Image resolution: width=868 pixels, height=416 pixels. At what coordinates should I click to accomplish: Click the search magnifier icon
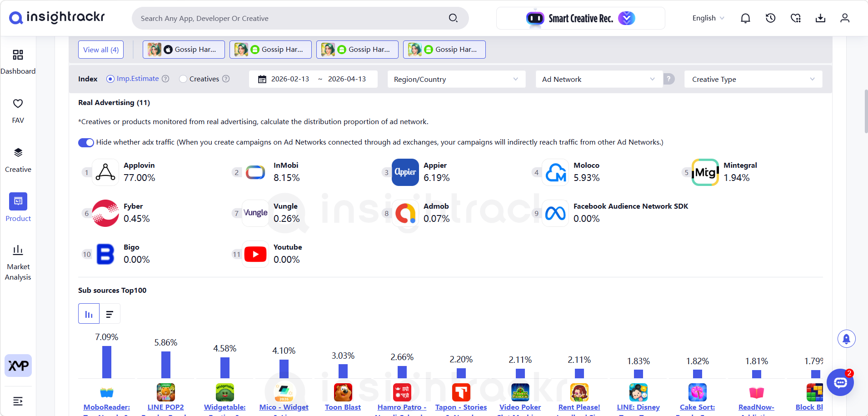pos(453,18)
